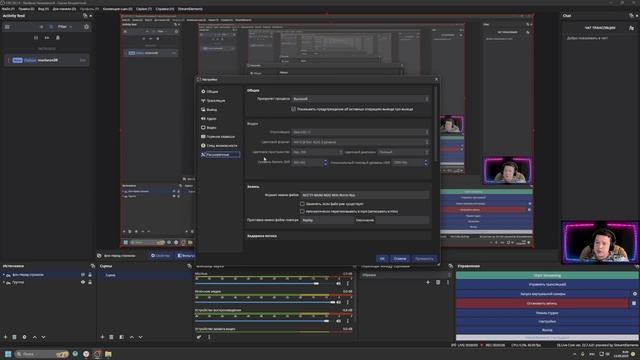Viewport: 640px width, 360px height.
Task: Open File Explorer from taskbar
Action: point(108,354)
